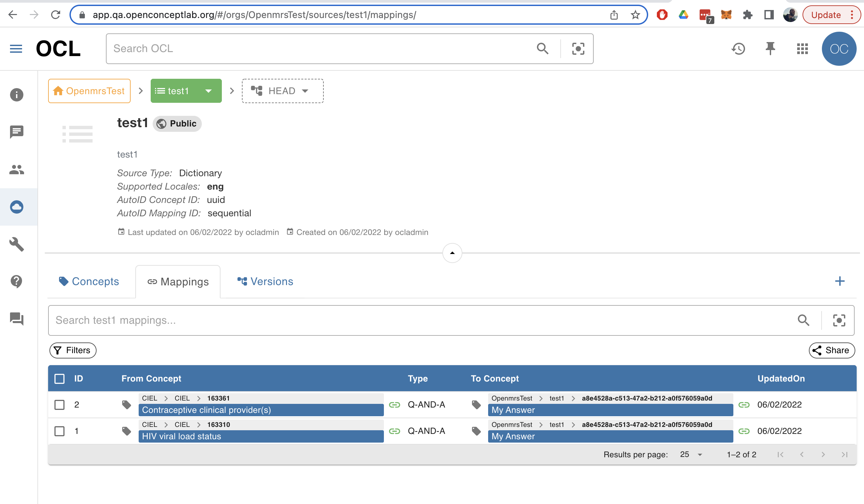
Task: Collapse source details with the caret control
Action: pos(452,253)
